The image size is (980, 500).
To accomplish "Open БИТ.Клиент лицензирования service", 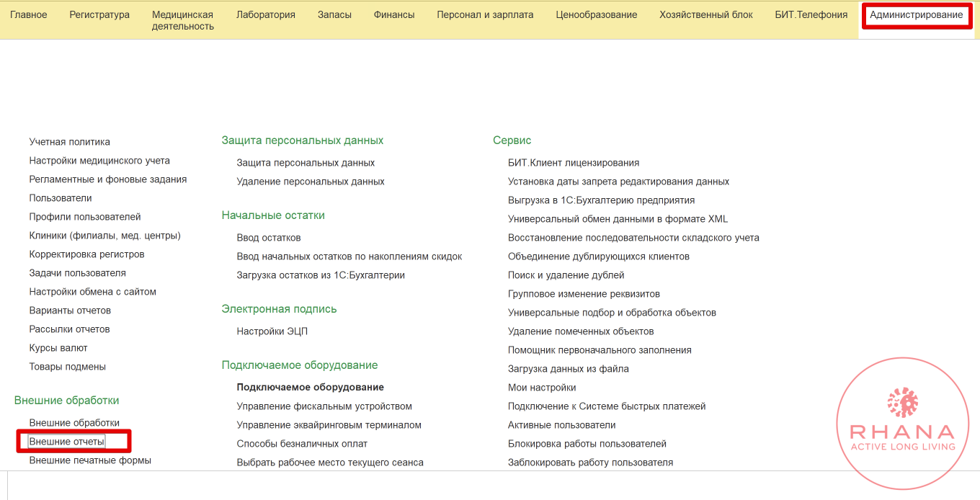I will tap(574, 163).
